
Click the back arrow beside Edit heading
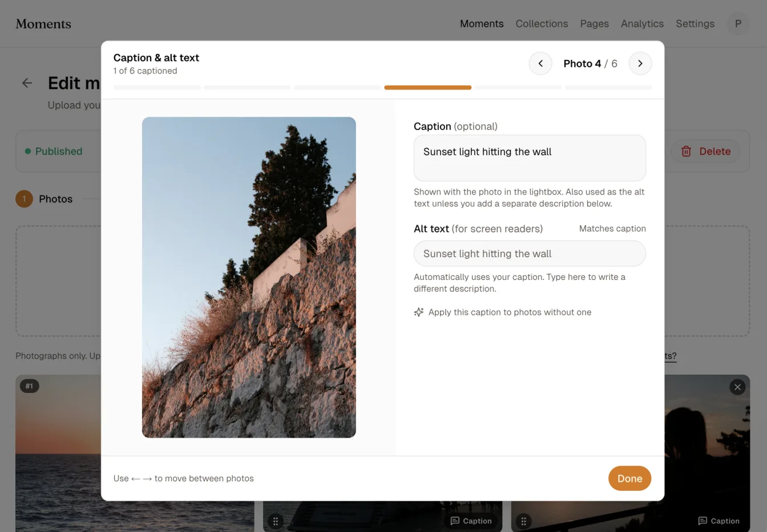(x=27, y=83)
